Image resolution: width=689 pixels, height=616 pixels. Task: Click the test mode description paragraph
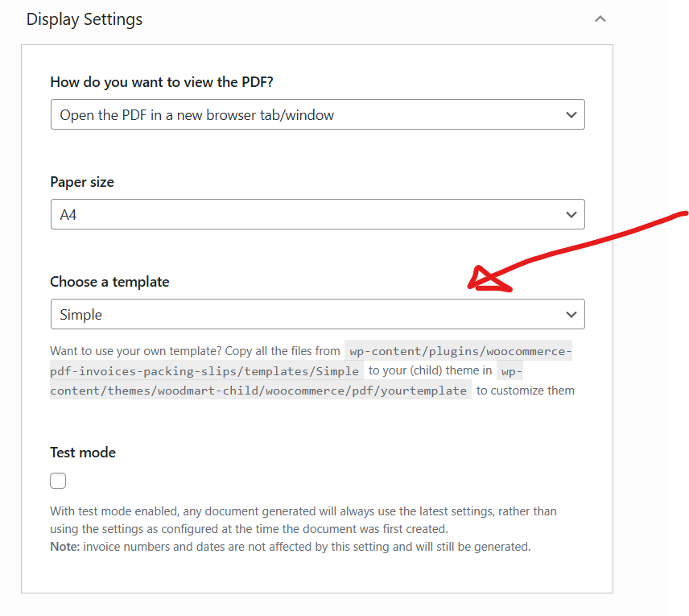coord(303,529)
